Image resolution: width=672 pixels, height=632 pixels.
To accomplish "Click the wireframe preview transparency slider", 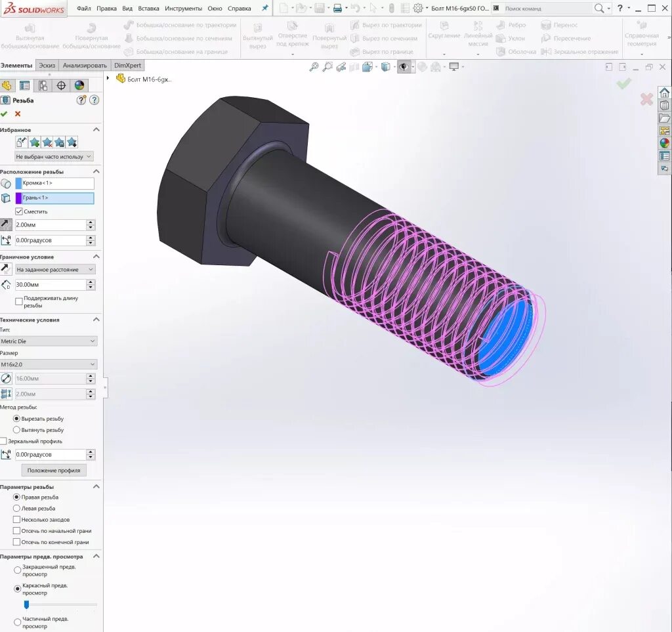I will tap(26, 604).
